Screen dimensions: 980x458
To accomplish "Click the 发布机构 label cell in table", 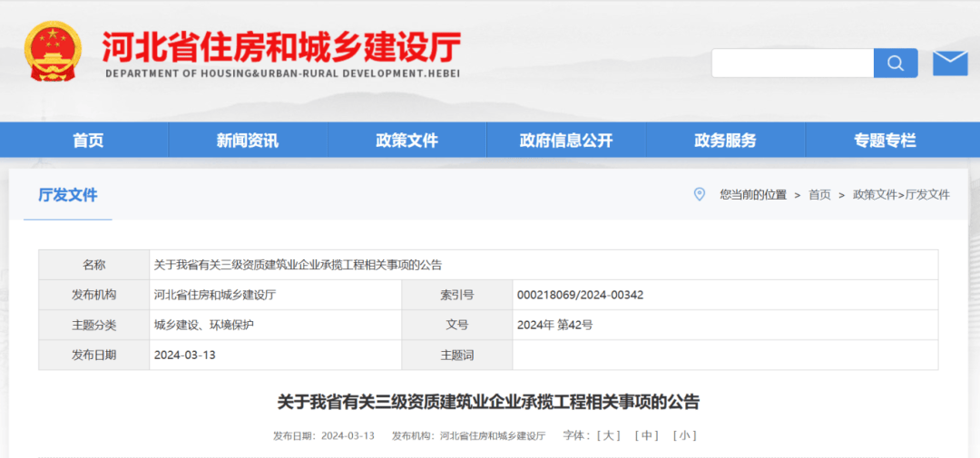I will (x=93, y=295).
